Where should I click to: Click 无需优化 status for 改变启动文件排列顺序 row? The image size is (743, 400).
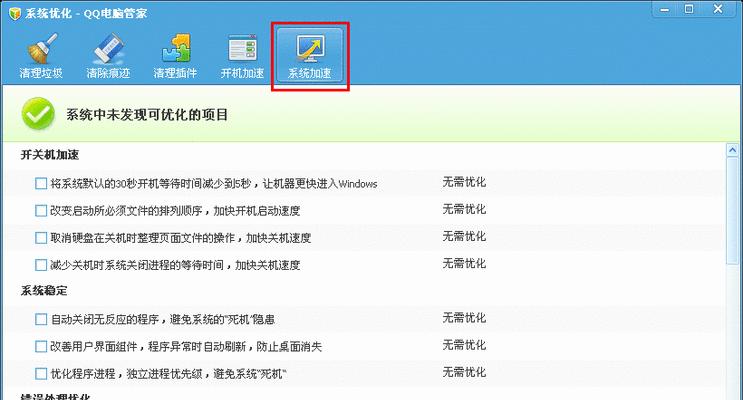tap(464, 209)
